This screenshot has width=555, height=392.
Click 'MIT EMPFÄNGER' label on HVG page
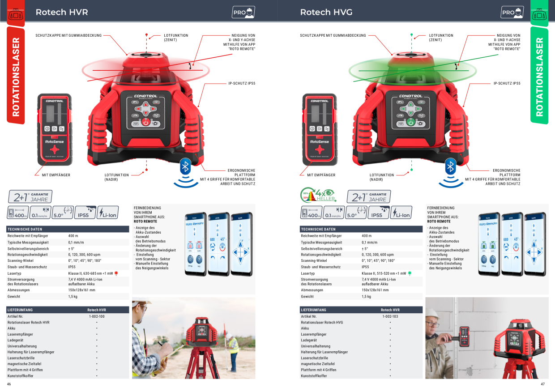pos(321,175)
